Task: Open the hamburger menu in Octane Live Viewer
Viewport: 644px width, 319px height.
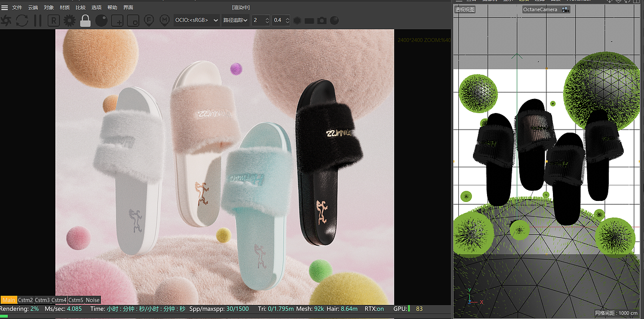Action: 5,8
